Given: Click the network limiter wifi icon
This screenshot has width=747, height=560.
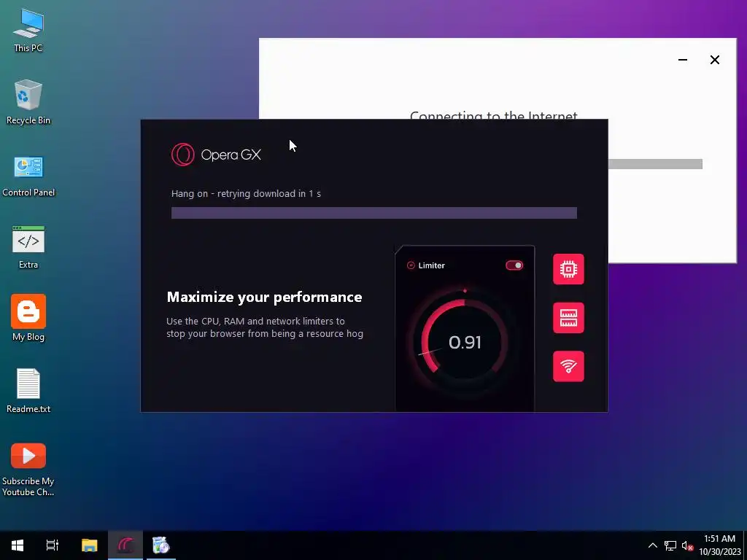Looking at the screenshot, I should tap(568, 366).
